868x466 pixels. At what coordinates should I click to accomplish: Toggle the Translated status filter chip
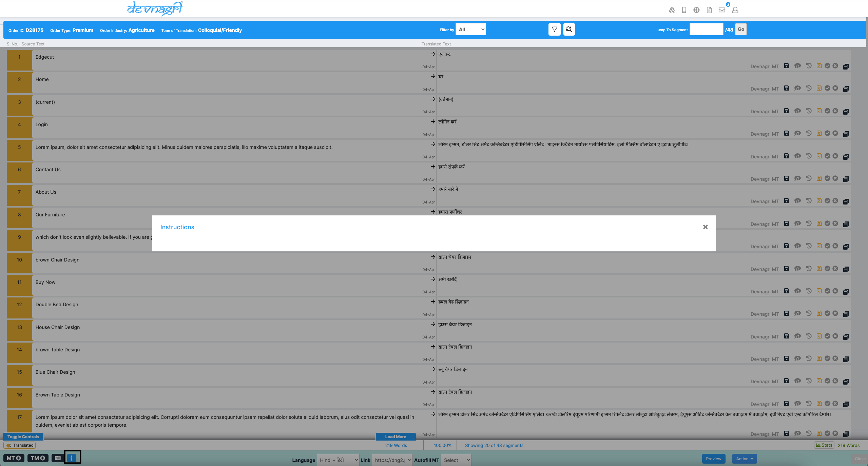[x=20, y=445]
